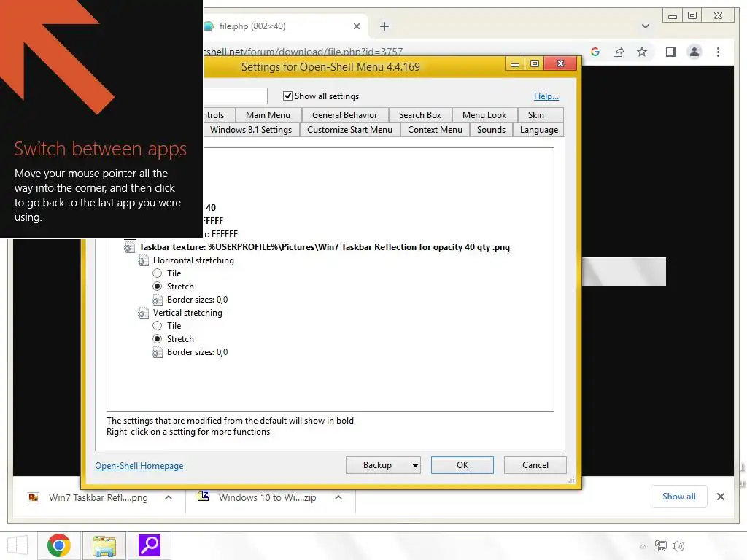The width and height of the screenshot is (747, 560).
Task: Open the Win7 Taskbar Refl....png download
Action: (x=98, y=497)
